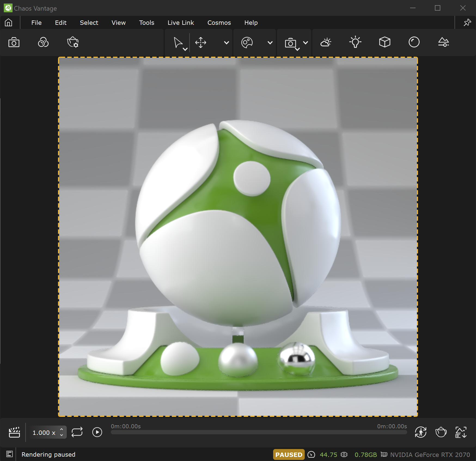Play the animation
The image size is (476, 461).
(x=97, y=432)
